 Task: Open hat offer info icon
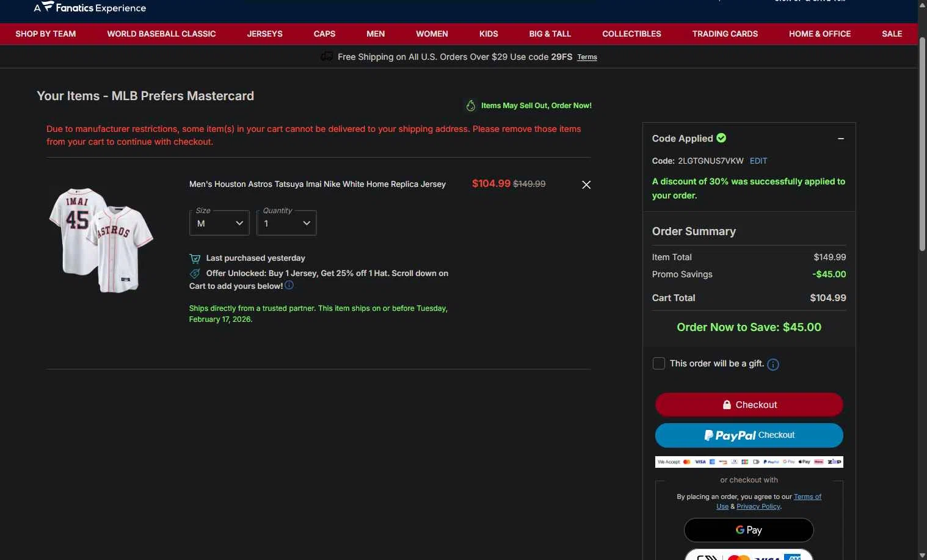click(x=289, y=285)
